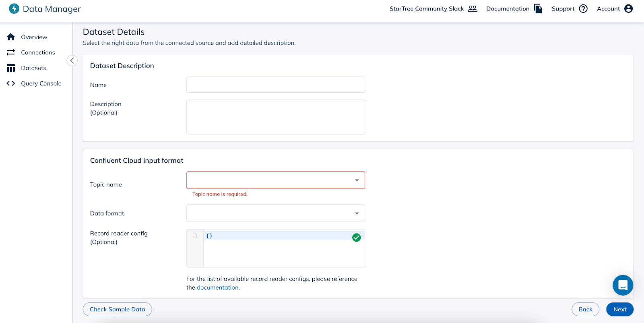Click the green validation checkmark icon
The width and height of the screenshot is (644, 323).
pos(357,238)
